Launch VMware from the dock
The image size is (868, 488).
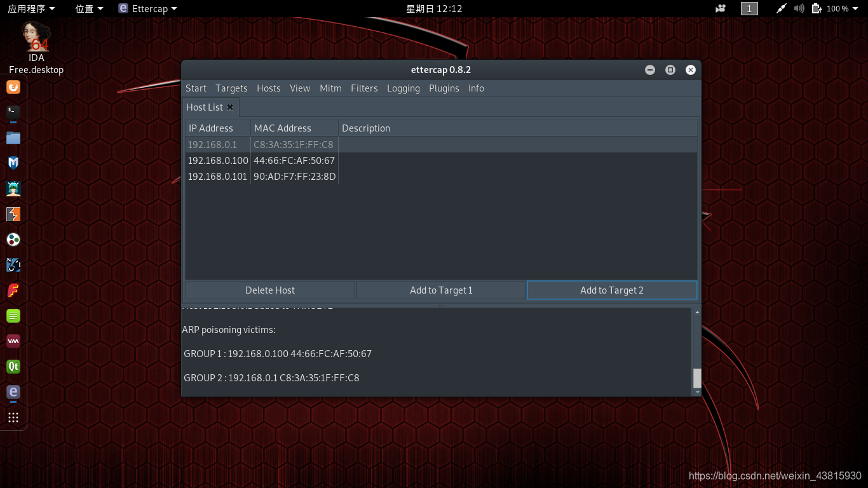[x=13, y=341]
